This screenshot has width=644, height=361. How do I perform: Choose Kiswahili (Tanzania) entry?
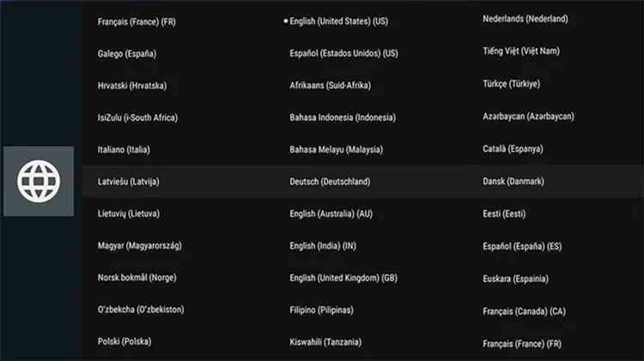click(325, 342)
